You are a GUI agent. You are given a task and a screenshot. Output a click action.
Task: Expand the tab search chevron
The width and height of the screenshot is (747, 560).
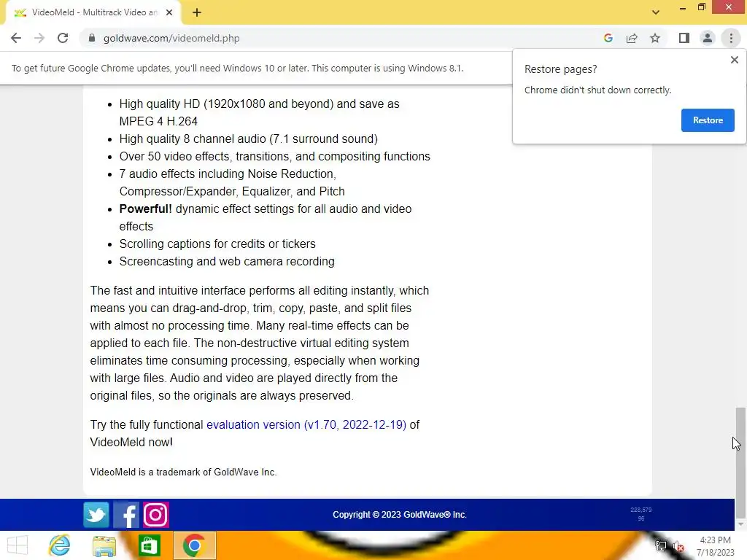tap(656, 12)
